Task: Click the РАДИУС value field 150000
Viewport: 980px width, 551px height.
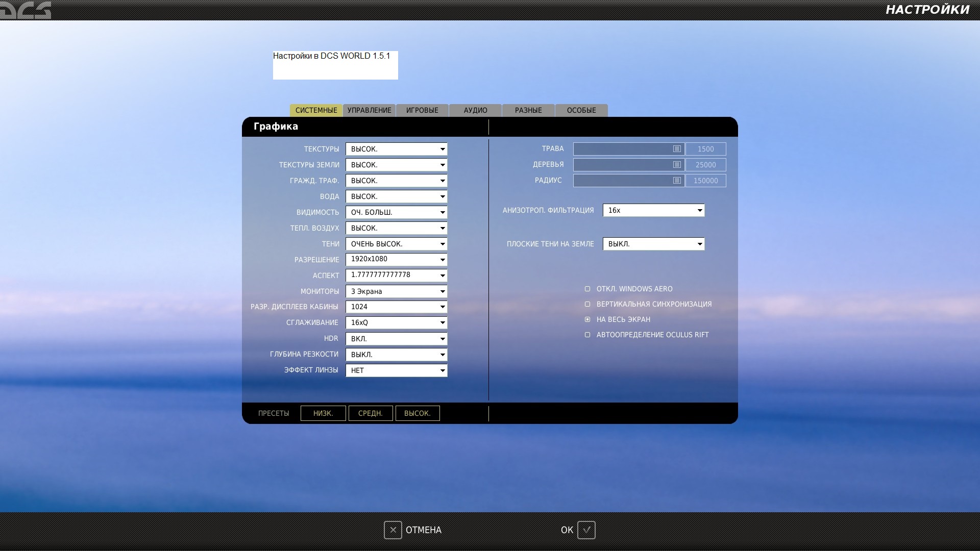Action: [x=705, y=181]
